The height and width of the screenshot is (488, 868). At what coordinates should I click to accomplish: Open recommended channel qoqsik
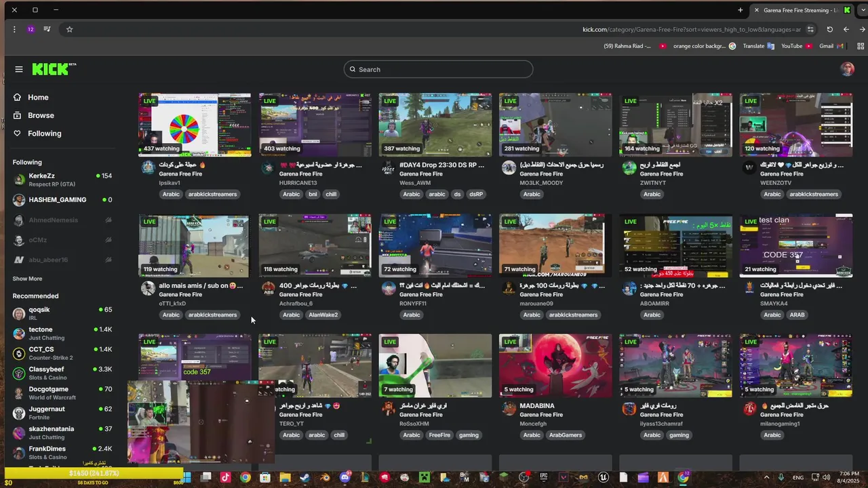[x=62, y=313]
